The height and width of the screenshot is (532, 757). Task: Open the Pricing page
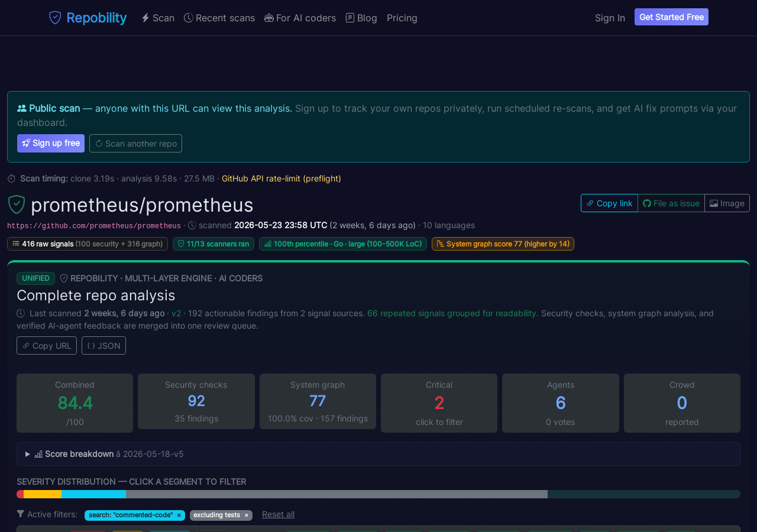pyautogui.click(x=402, y=18)
